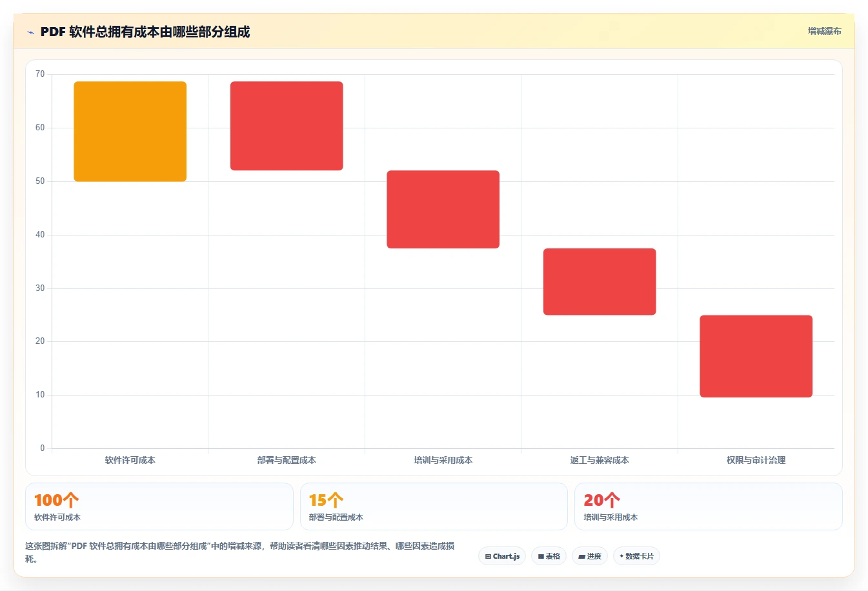Click the chart title PDF 软件总拥有成本由哪些部分组成
This screenshot has height=591, width=868.
click(145, 32)
